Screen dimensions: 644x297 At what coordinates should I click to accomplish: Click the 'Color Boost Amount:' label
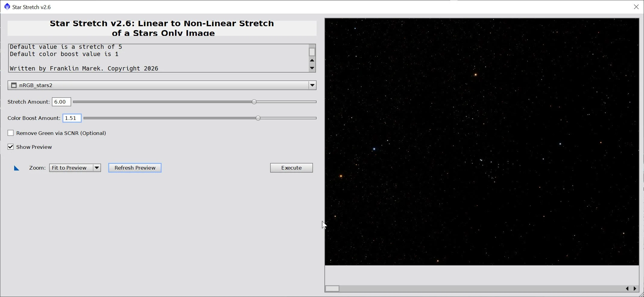pyautogui.click(x=34, y=118)
